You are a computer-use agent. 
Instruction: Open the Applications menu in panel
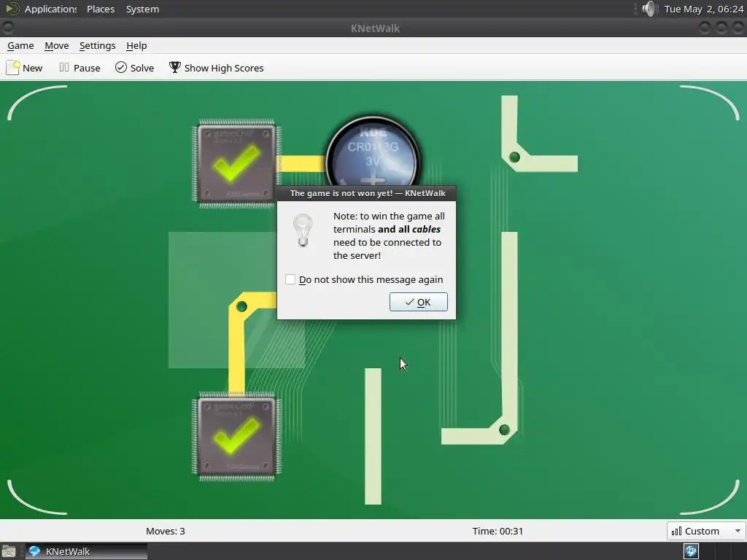[x=42, y=9]
